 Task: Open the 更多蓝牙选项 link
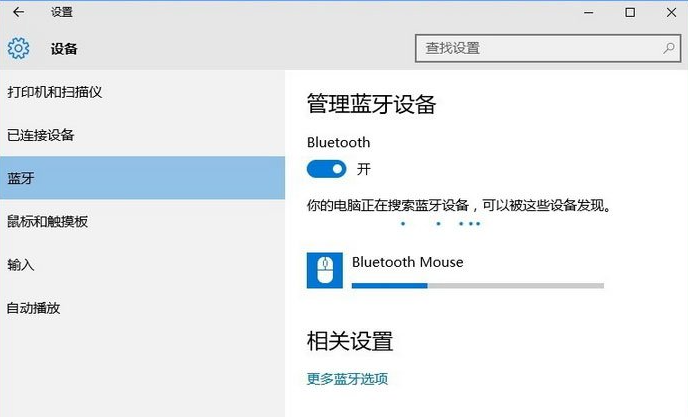[347, 379]
